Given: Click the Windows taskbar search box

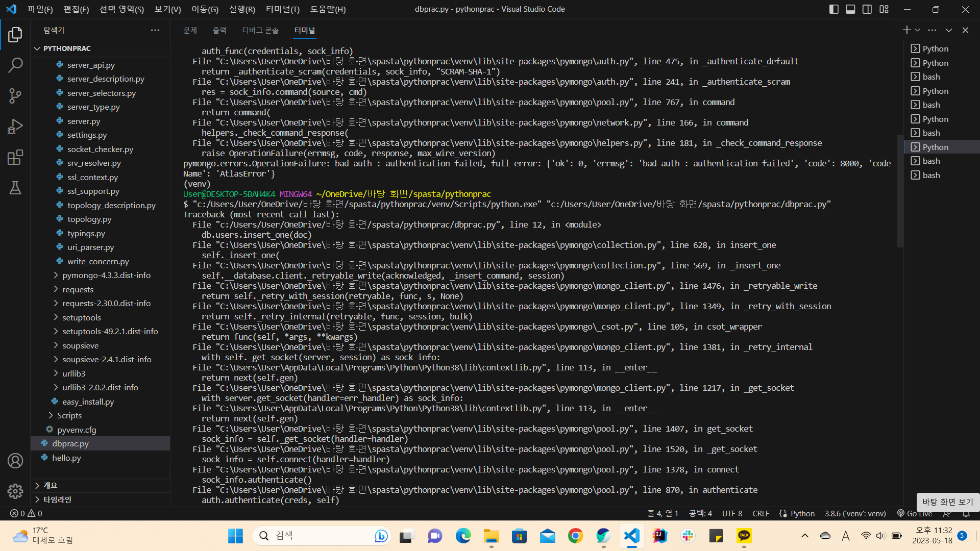Looking at the screenshot, I should (x=322, y=536).
